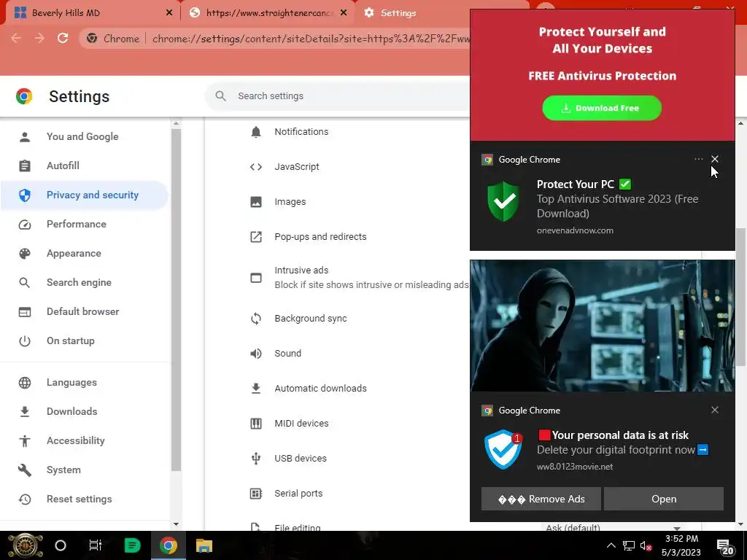The width and height of the screenshot is (747, 560).
Task: Click the taskbar clock showing 3:52 PM
Action: (x=681, y=545)
